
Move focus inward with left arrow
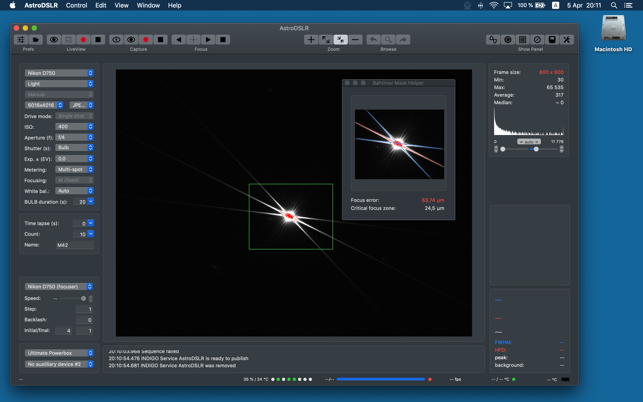[x=178, y=39]
